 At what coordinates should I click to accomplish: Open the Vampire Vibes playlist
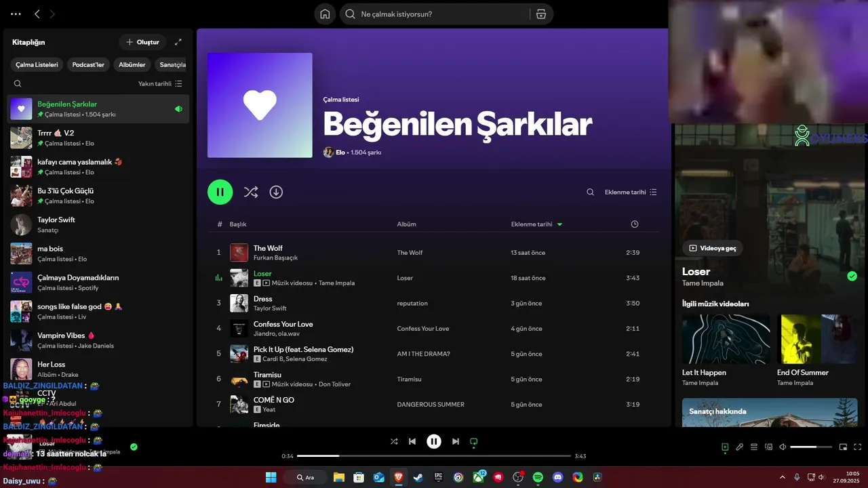[98, 340]
